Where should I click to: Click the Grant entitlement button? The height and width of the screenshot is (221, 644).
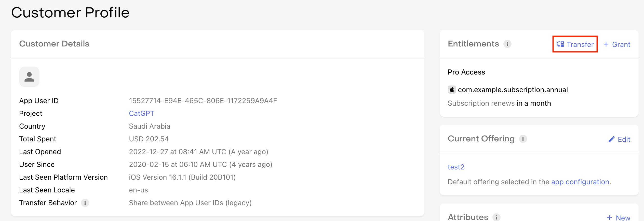pyautogui.click(x=617, y=44)
